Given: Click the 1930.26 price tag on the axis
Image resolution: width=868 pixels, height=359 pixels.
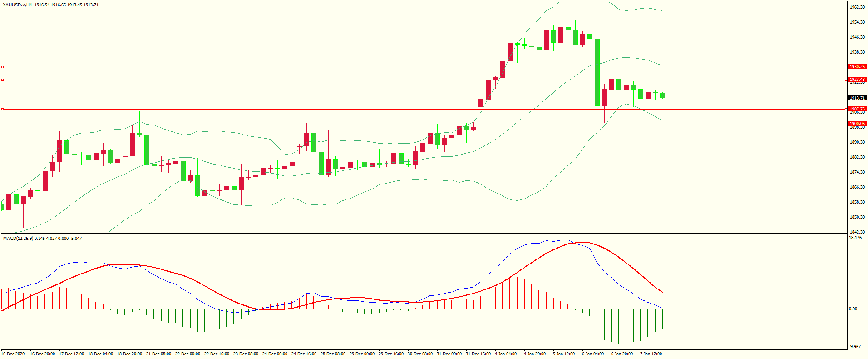Looking at the screenshot, I should tap(857, 67).
